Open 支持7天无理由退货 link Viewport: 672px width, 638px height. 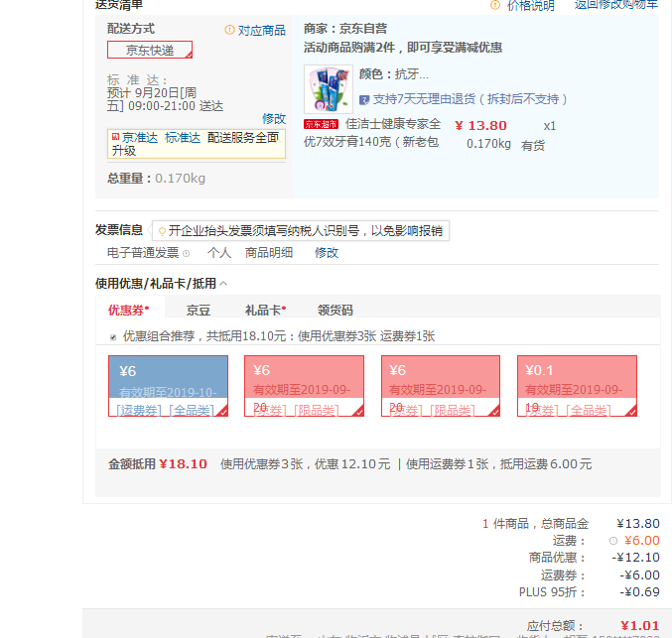click(470, 99)
